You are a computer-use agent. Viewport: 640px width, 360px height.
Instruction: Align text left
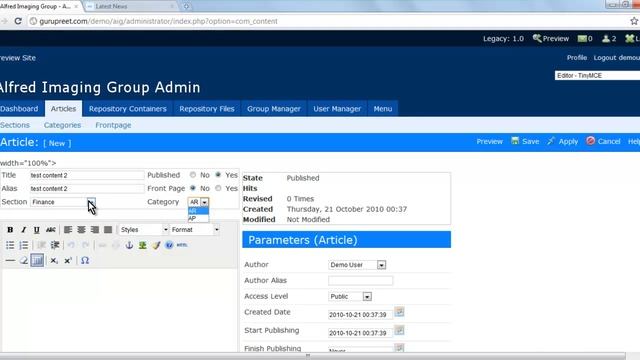pos(68,230)
